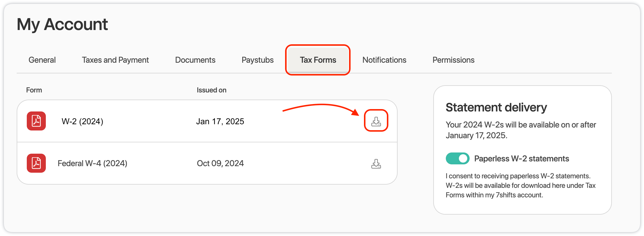Select the Tax Forms tab

pyautogui.click(x=318, y=60)
